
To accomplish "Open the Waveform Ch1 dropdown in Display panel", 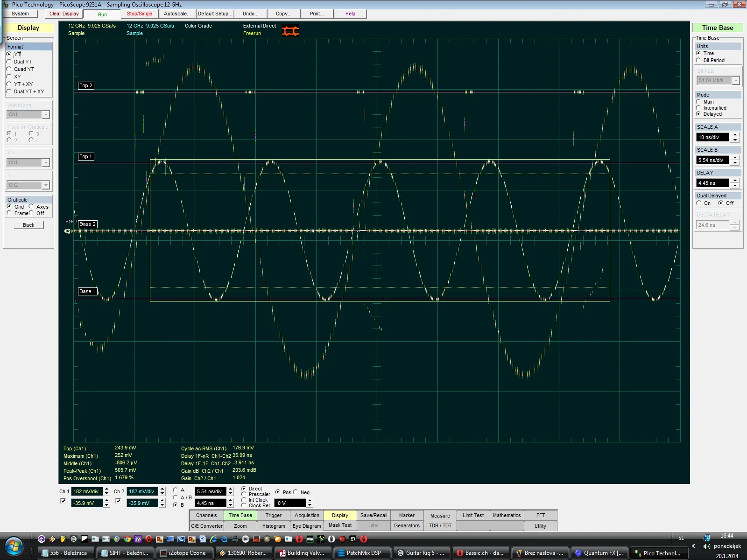I will [x=46, y=115].
